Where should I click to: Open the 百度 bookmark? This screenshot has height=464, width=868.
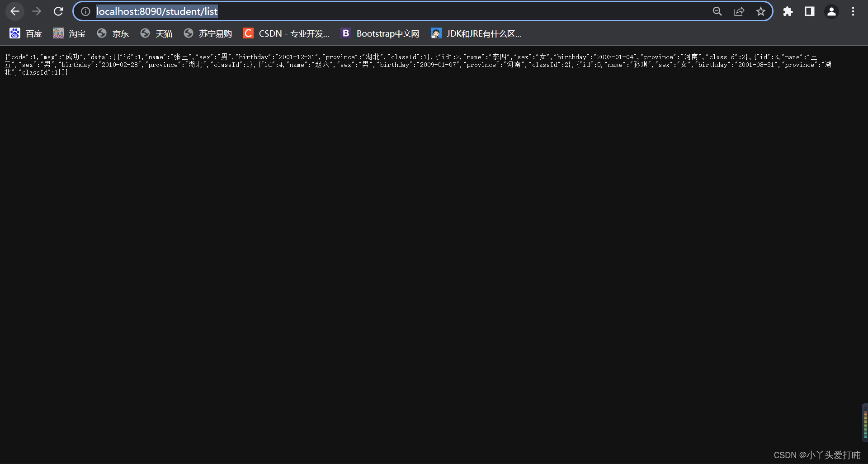point(26,33)
